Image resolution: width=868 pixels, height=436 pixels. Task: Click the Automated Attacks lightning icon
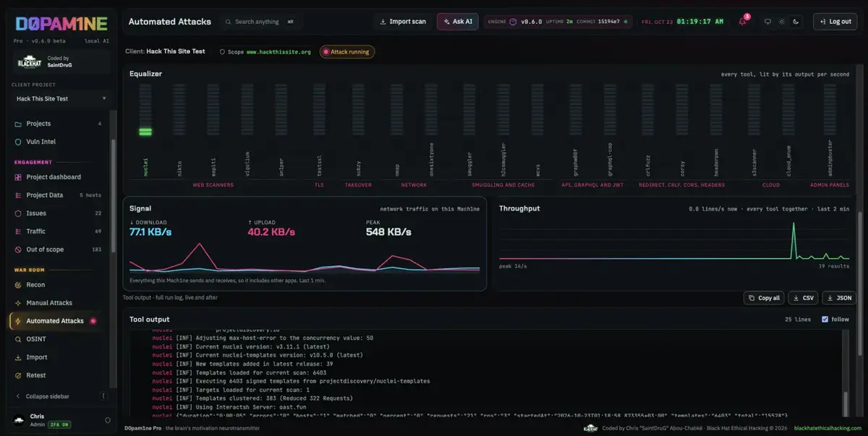point(19,321)
